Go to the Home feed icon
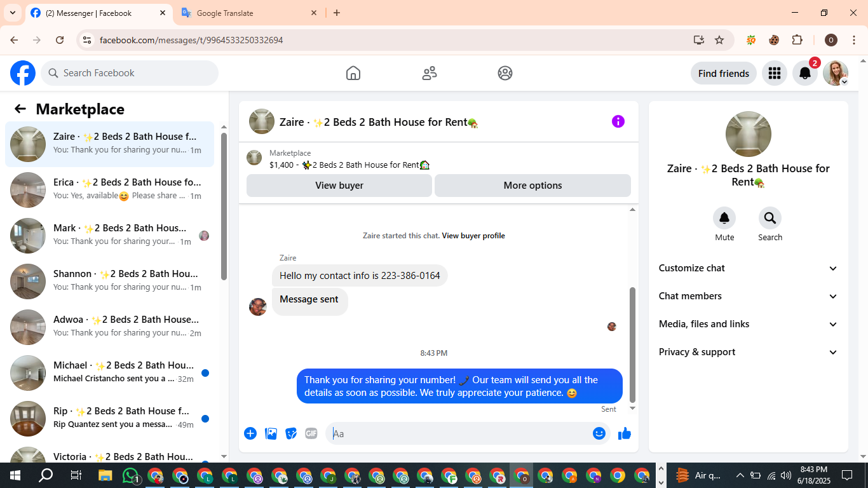This screenshot has height=488, width=868. point(353,73)
